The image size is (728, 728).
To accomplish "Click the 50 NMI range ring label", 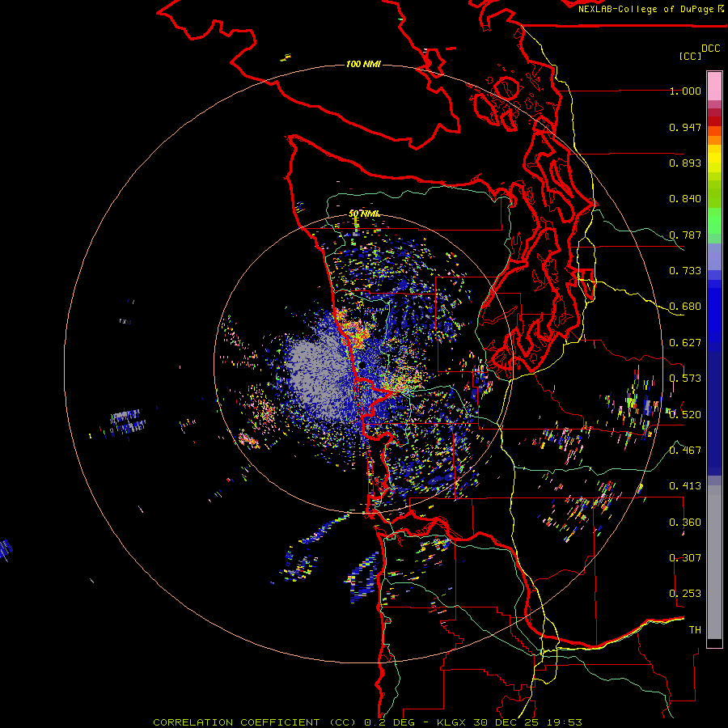I will pos(365,214).
